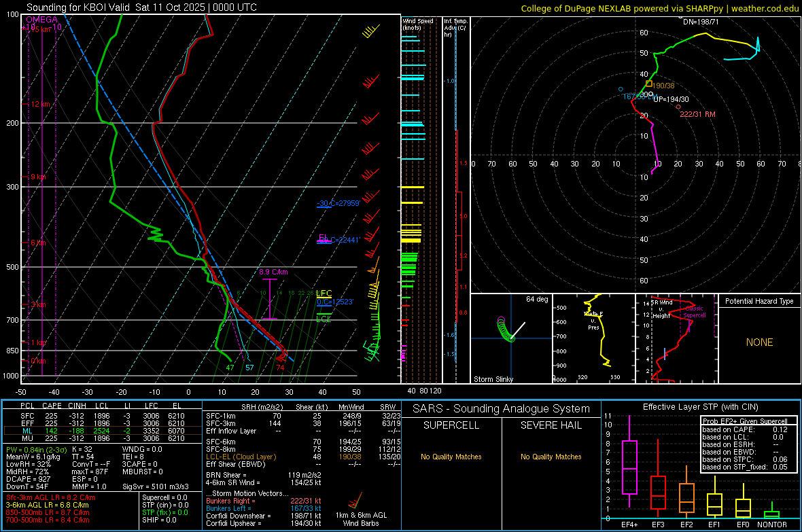This screenshot has width=802, height=532.
Task: Click the 'Storm Slinky' panel label
Action: 493,379
